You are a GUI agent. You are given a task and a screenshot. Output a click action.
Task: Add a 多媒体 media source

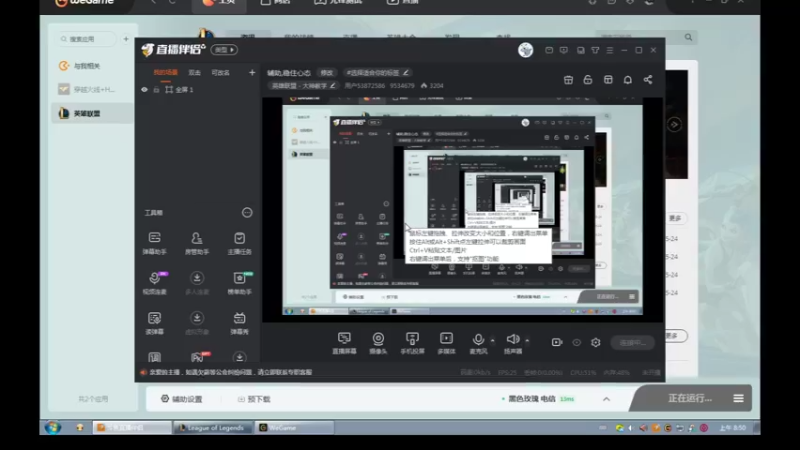pos(446,343)
